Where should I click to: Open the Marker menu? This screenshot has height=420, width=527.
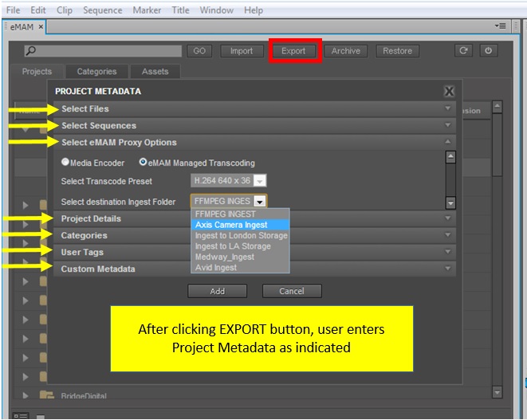tap(147, 10)
